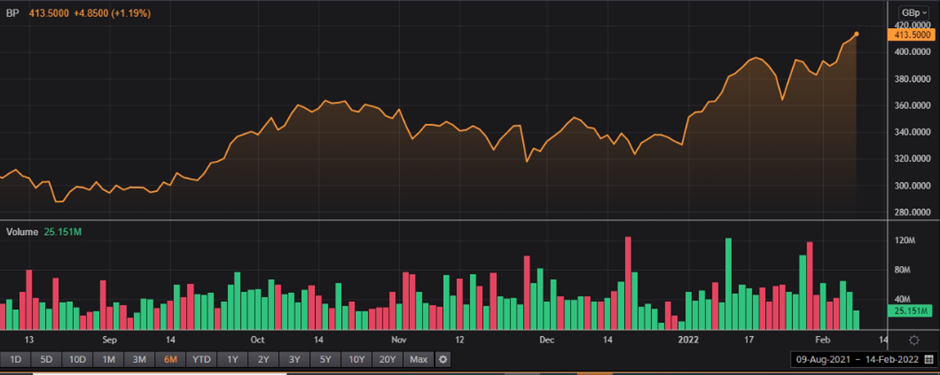Select the 3M time range
Image resolution: width=940 pixels, height=375 pixels.
tap(140, 359)
